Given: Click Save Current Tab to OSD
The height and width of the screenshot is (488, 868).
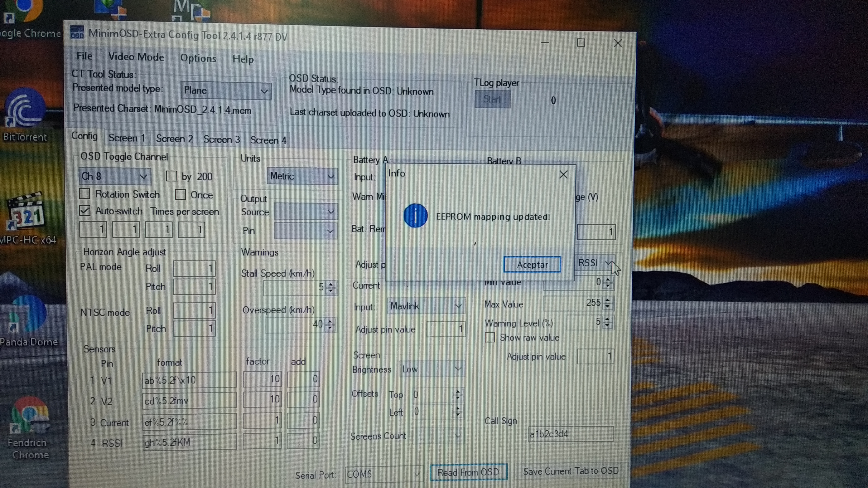Looking at the screenshot, I should (571, 471).
